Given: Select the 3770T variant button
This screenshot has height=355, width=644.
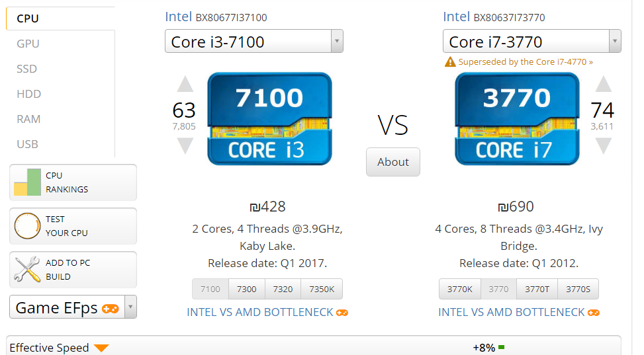Looking at the screenshot, I should tap(537, 290).
